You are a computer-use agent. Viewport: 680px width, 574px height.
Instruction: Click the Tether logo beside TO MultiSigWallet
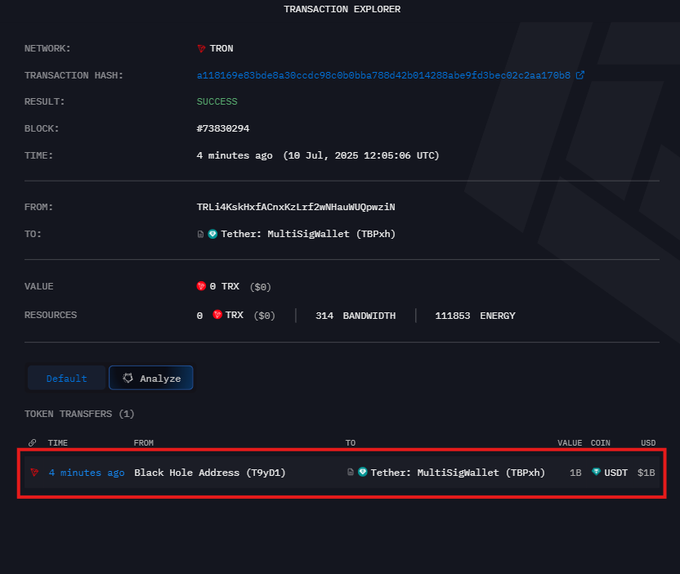click(212, 234)
